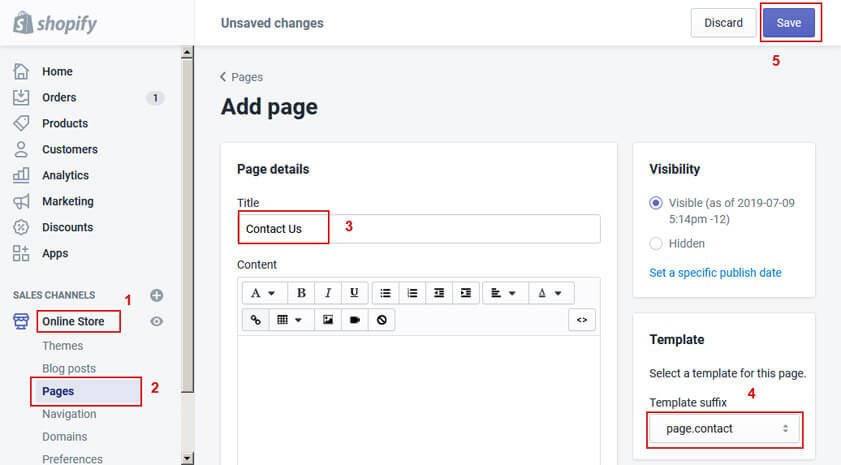This screenshot has height=465, width=841.
Task: Go to Navigation under Online Store
Action: 69,414
